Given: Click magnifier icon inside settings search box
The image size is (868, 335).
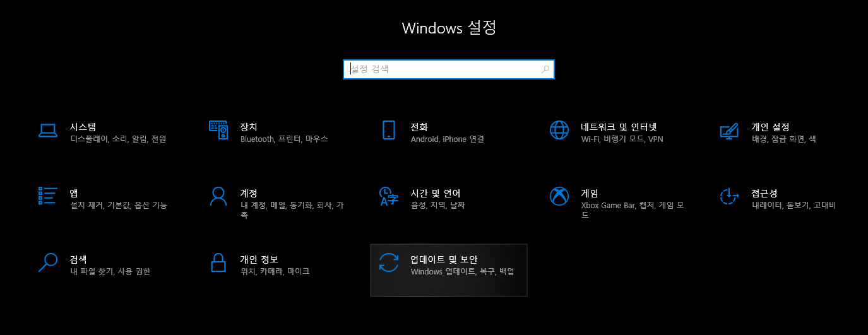Looking at the screenshot, I should coord(545,69).
